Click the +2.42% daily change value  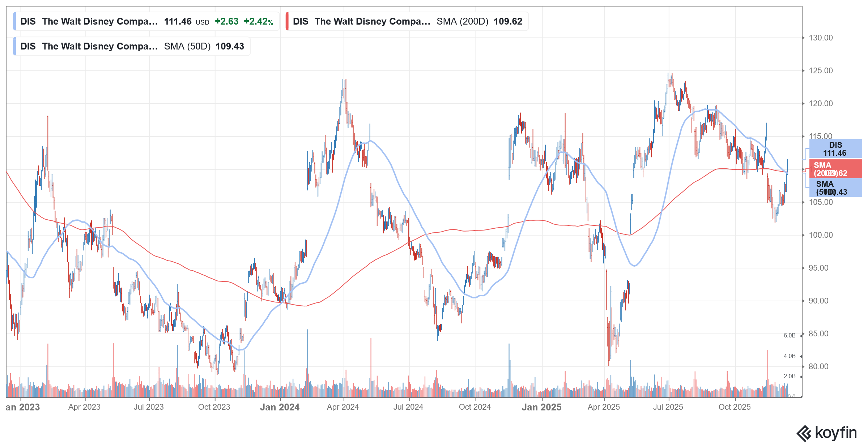coord(258,21)
